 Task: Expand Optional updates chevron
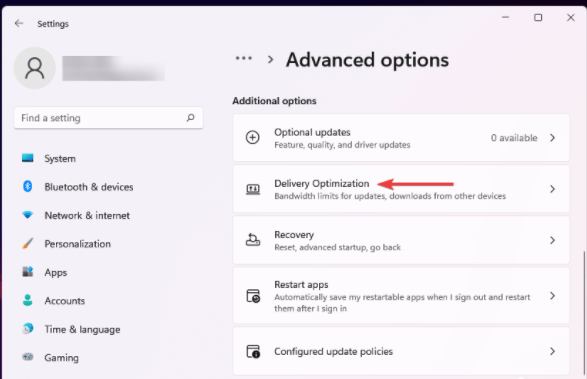click(x=553, y=138)
